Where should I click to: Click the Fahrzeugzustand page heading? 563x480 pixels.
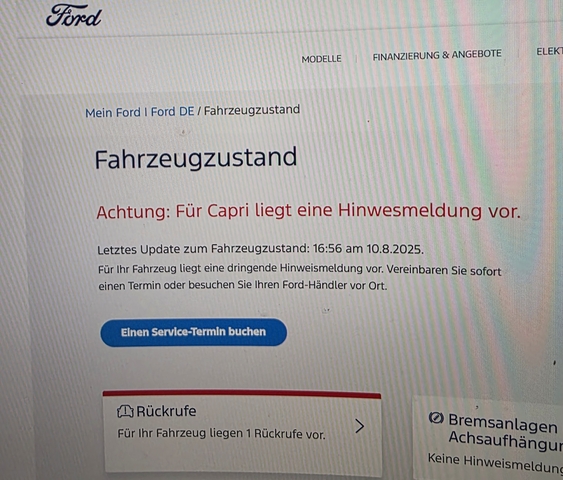(x=196, y=158)
